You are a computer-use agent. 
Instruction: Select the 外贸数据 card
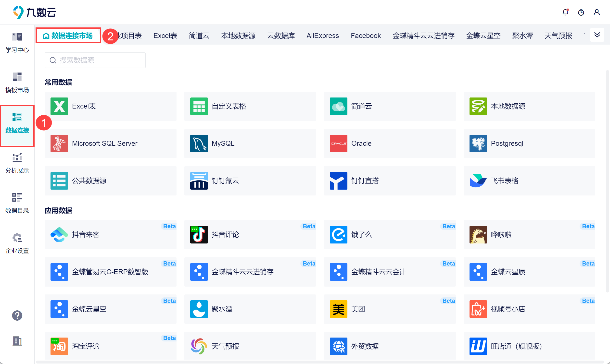(x=390, y=346)
